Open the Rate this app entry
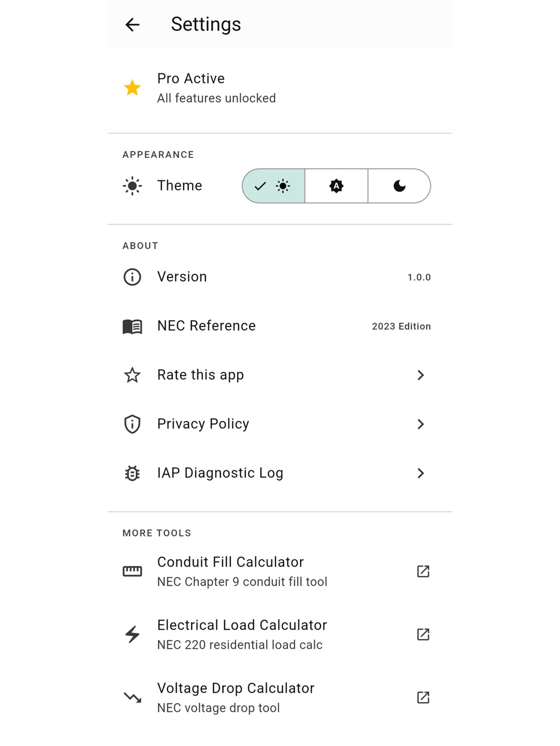This screenshot has height=746, width=560. (x=280, y=375)
